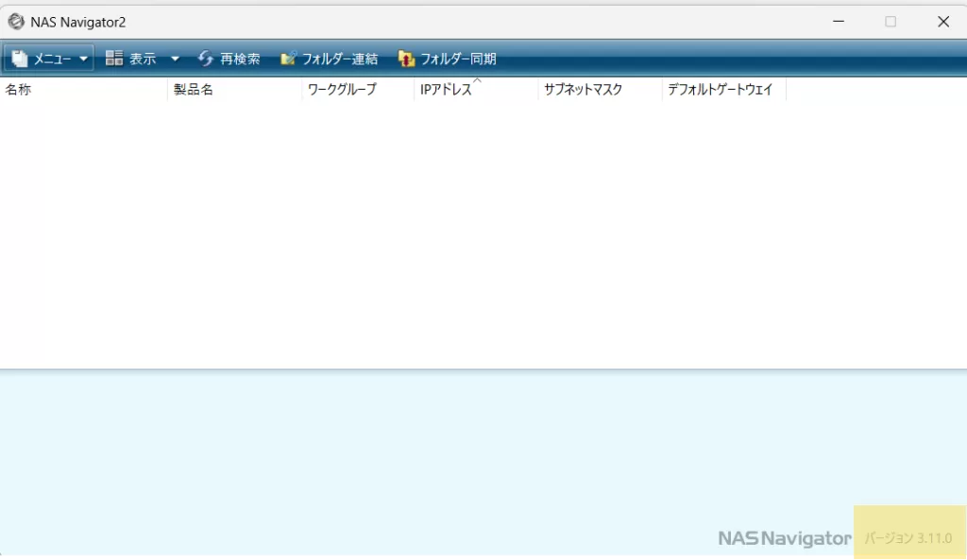Open the メニュー menu
Screen dimensions: 967x560
click(x=52, y=58)
